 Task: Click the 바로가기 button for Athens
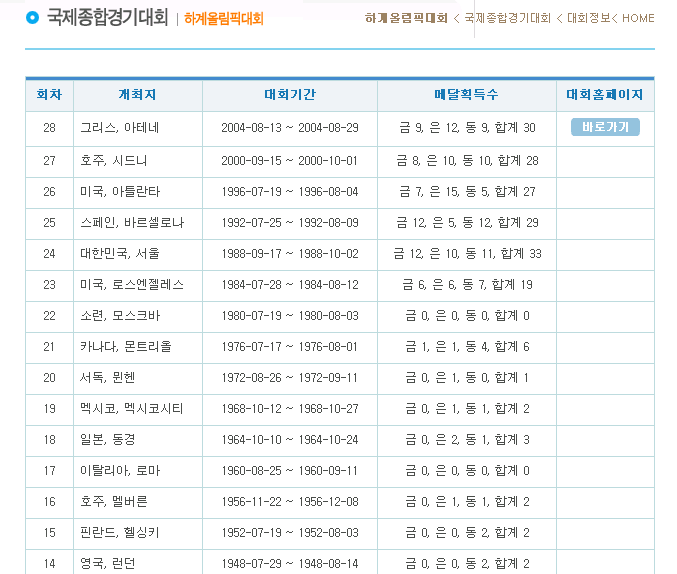pyautogui.click(x=605, y=127)
